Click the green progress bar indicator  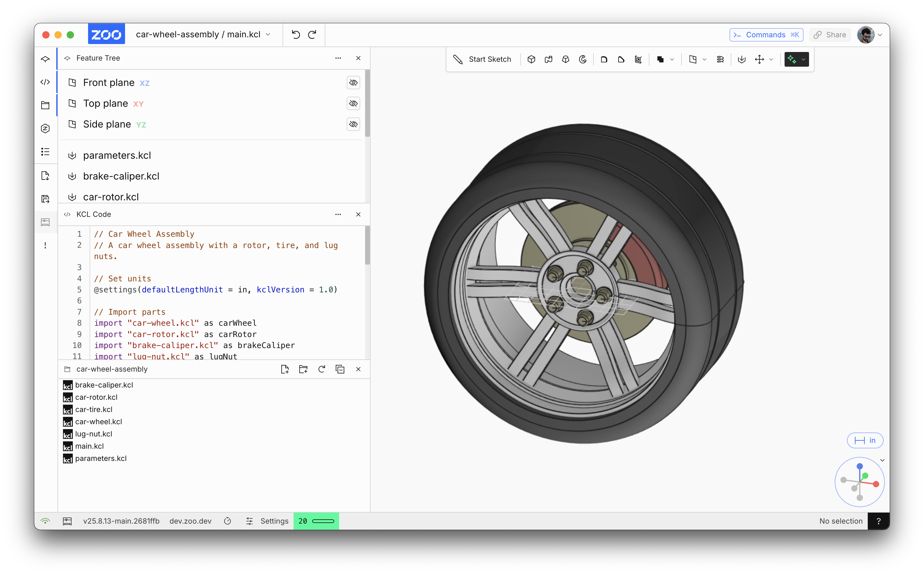(x=323, y=521)
